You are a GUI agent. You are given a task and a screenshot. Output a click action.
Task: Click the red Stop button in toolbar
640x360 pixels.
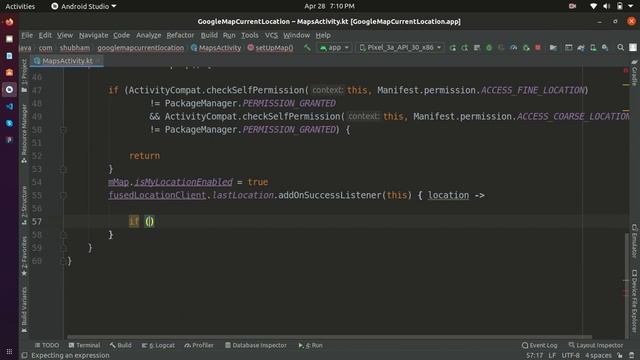(x=538, y=48)
